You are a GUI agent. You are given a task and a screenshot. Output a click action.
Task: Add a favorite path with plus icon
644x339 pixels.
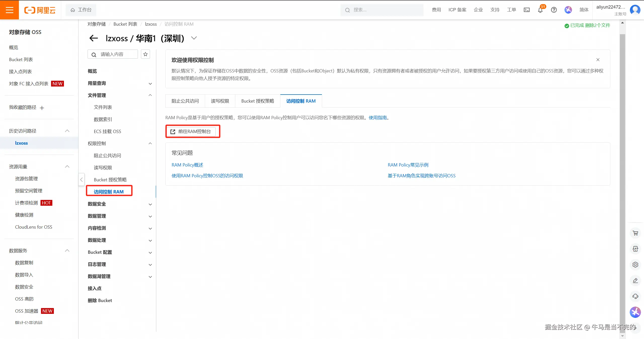(42, 108)
